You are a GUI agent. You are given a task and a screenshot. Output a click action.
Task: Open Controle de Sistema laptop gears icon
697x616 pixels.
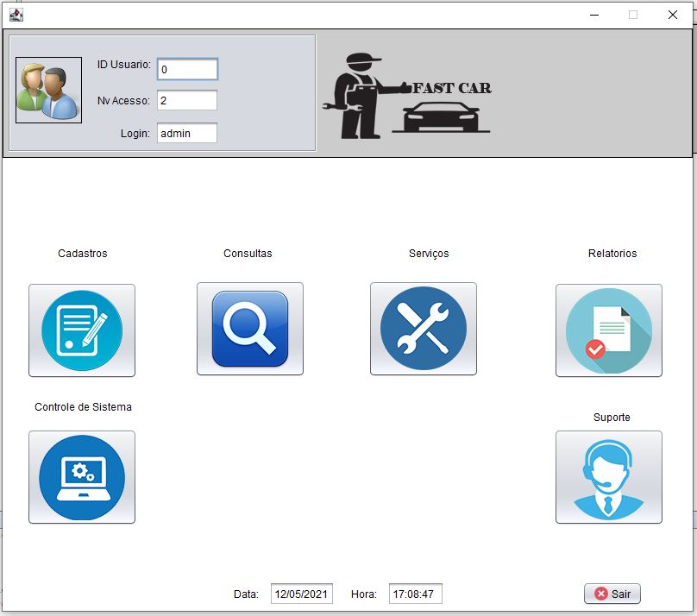point(82,477)
